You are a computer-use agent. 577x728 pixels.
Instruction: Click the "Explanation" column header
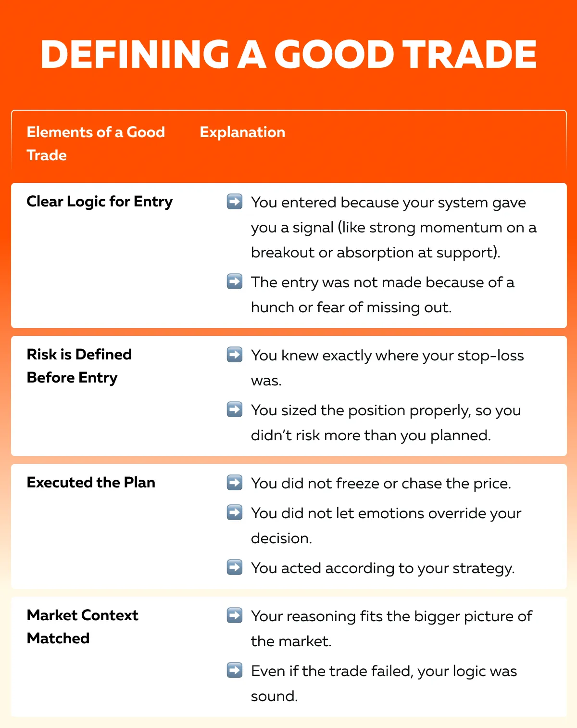(x=242, y=132)
